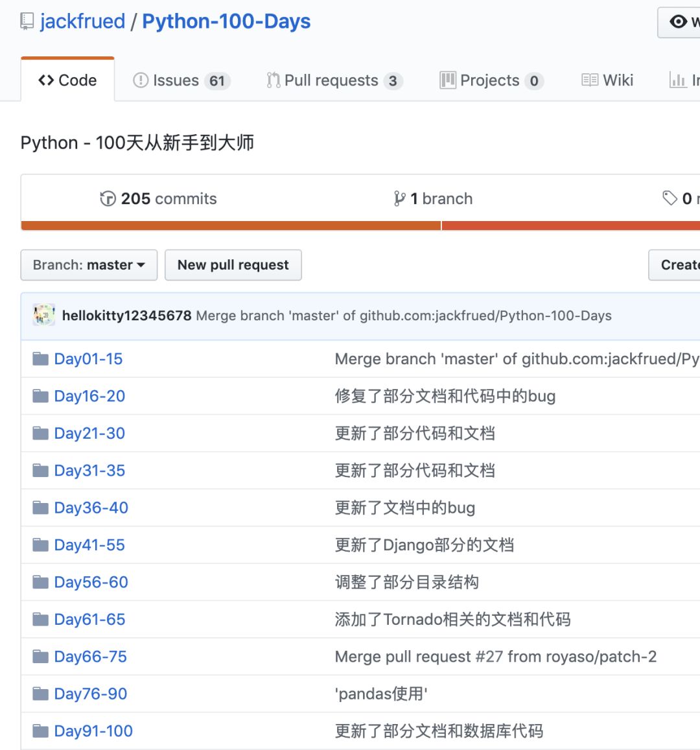Open the Day61-65 folder
700x750 pixels.
pos(90,620)
